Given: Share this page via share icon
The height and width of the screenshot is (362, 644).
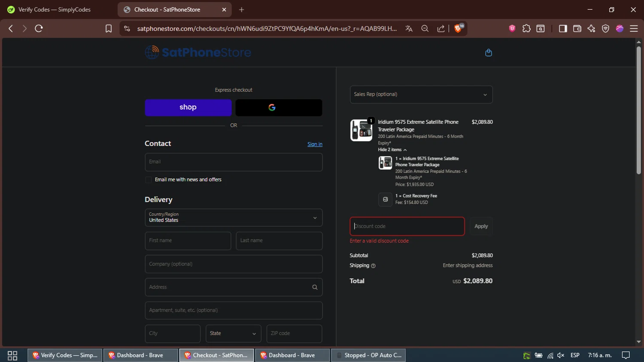Looking at the screenshot, I should (441, 28).
